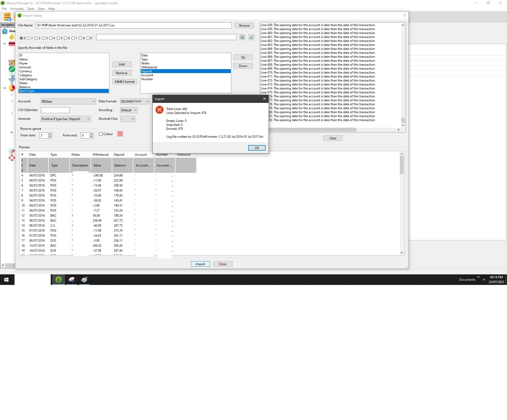Enable the Colour checkbox
507x420 pixels.
[101, 134]
